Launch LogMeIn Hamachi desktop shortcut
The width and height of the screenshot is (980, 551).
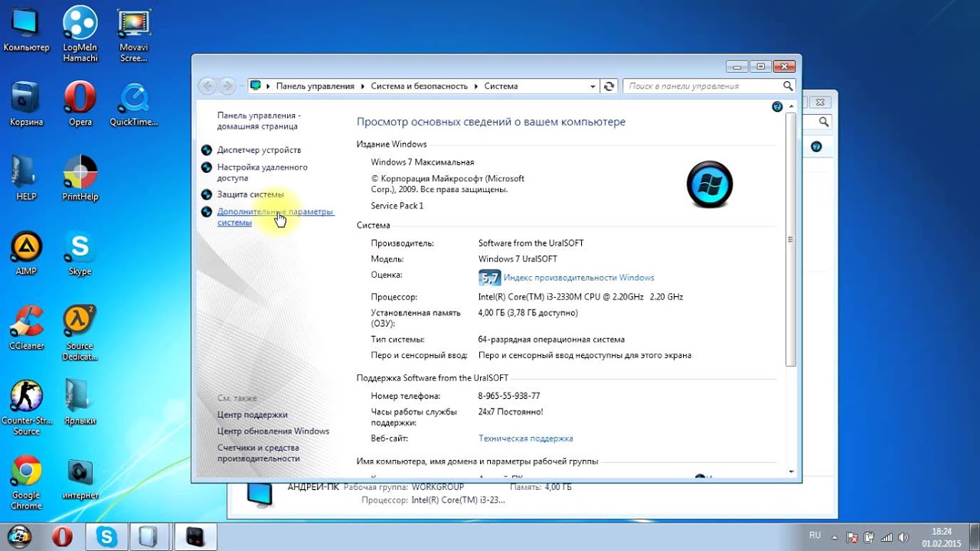tap(80, 33)
